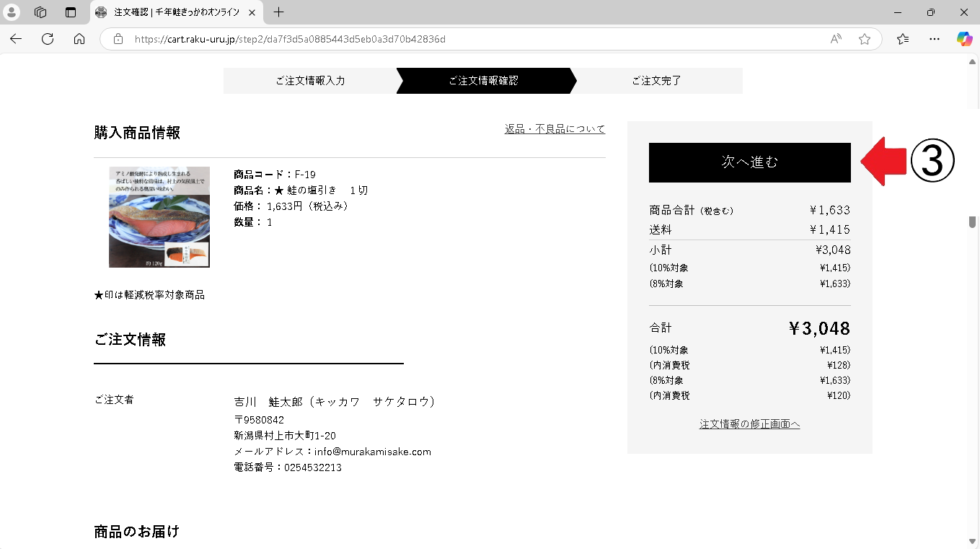This screenshot has width=980, height=549.
Task: Follow 注文情報の修正画面へ link
Action: [x=749, y=424]
